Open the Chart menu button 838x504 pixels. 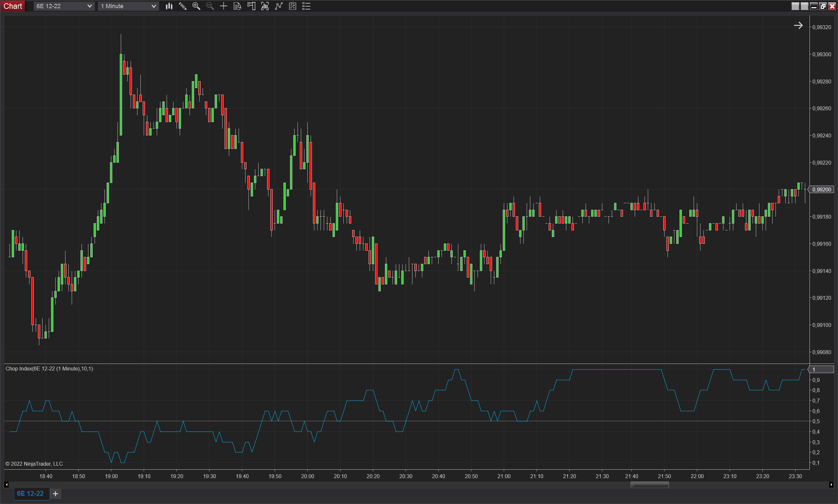(12, 6)
